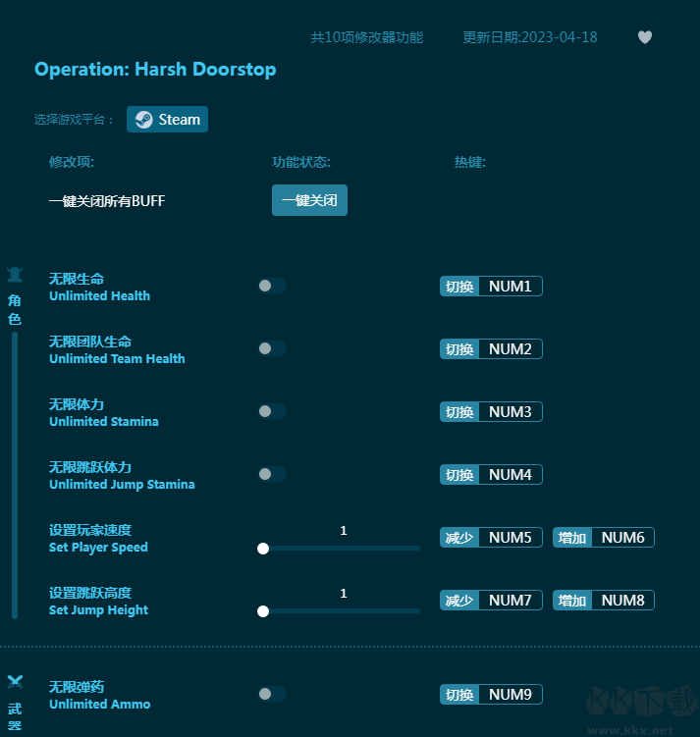Viewport: 700px width, 737px height.
Task: Enable Unlimited Jump Stamina switch
Action: click(x=272, y=474)
